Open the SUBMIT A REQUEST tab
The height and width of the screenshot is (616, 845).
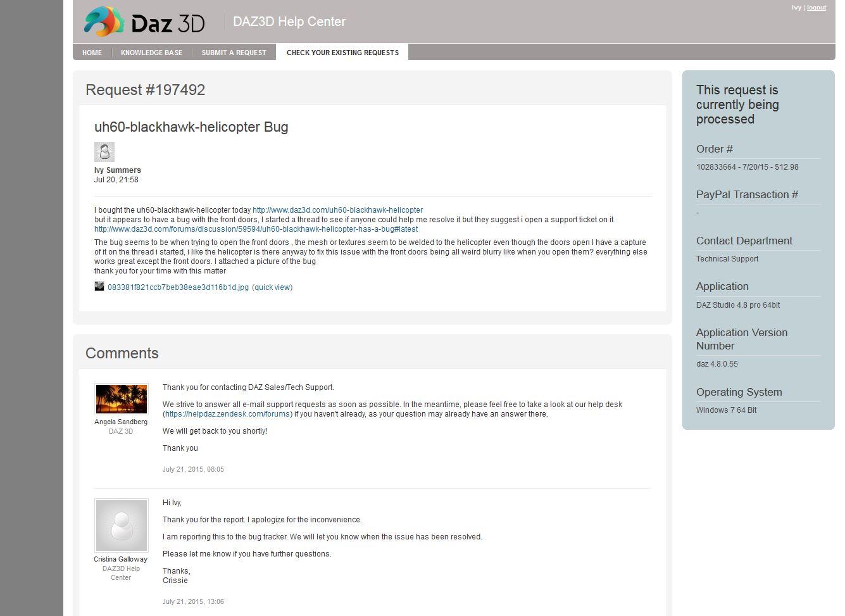[234, 53]
